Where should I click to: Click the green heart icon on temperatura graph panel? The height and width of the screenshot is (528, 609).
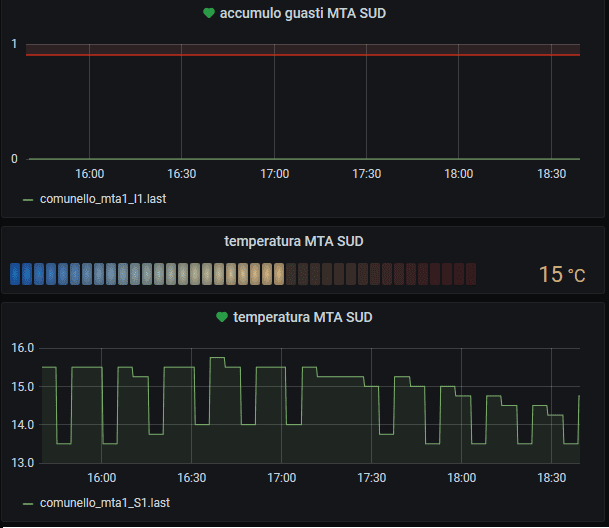click(222, 317)
